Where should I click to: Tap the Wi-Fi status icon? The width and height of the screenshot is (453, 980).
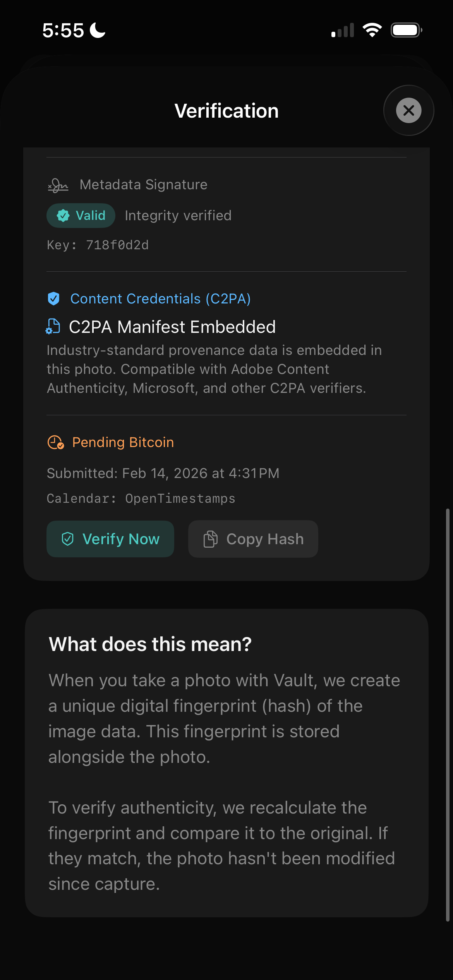372,30
